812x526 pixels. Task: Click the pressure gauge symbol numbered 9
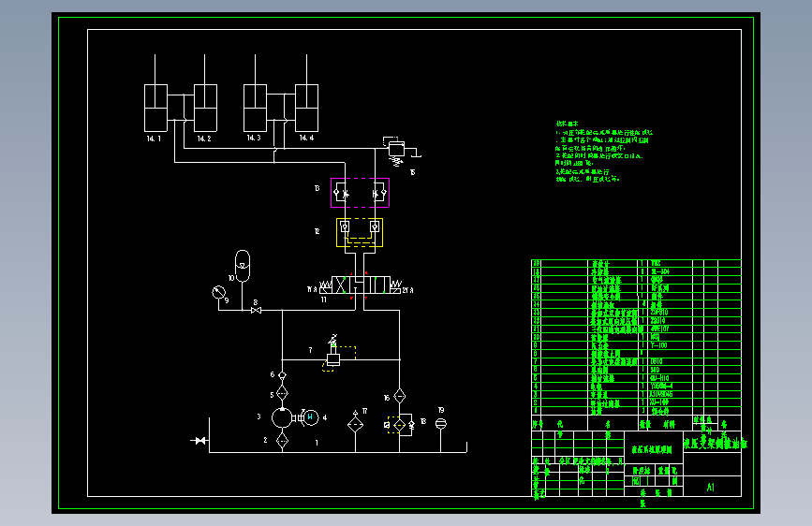218,293
